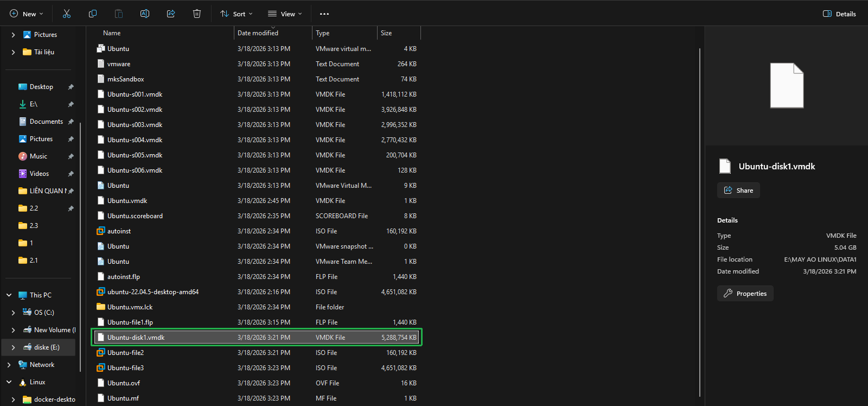Select the Ubuntu 9 KB VMware file icon

(101, 186)
